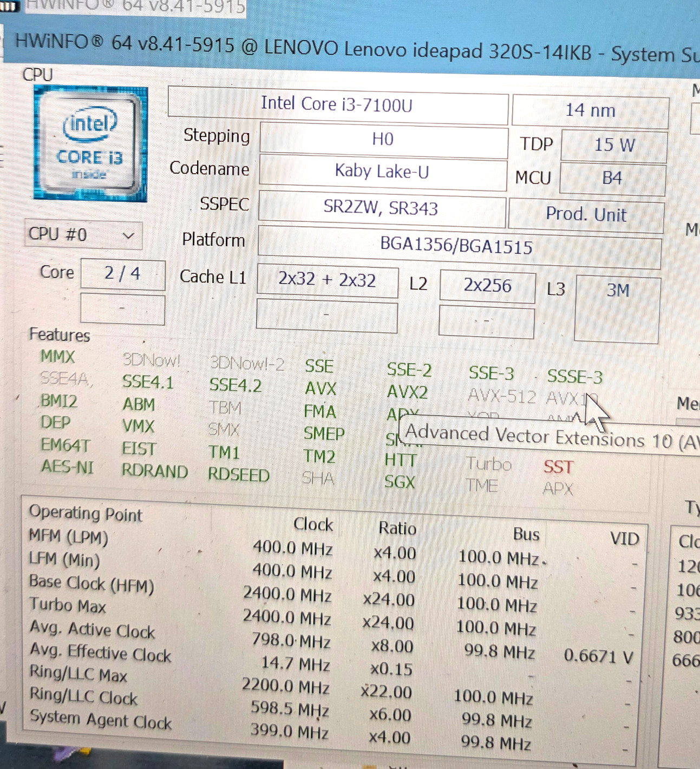Viewport: 700px width, 769px height.
Task: Click the red SST feature flag
Action: coord(558,467)
